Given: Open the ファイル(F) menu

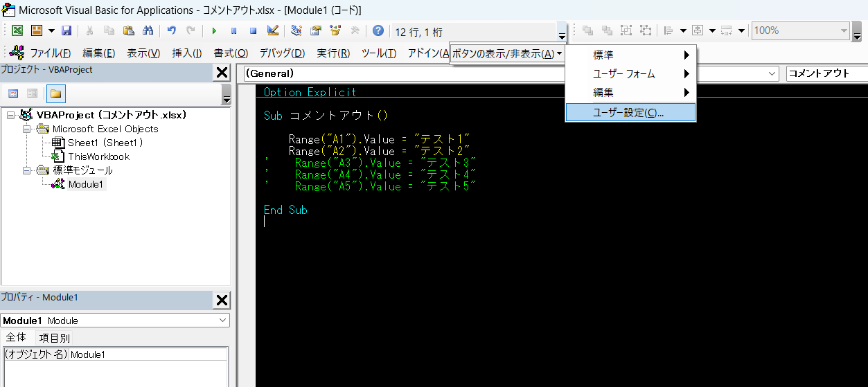Looking at the screenshot, I should tap(51, 53).
